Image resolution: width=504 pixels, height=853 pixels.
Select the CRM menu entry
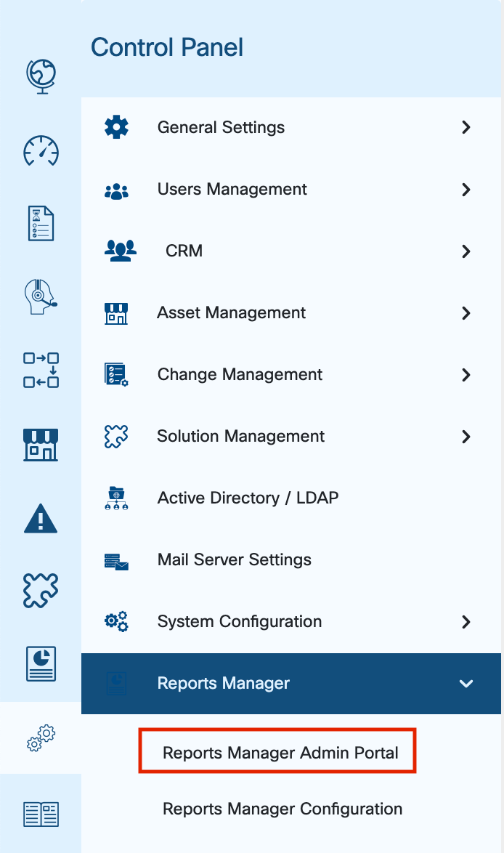184,251
